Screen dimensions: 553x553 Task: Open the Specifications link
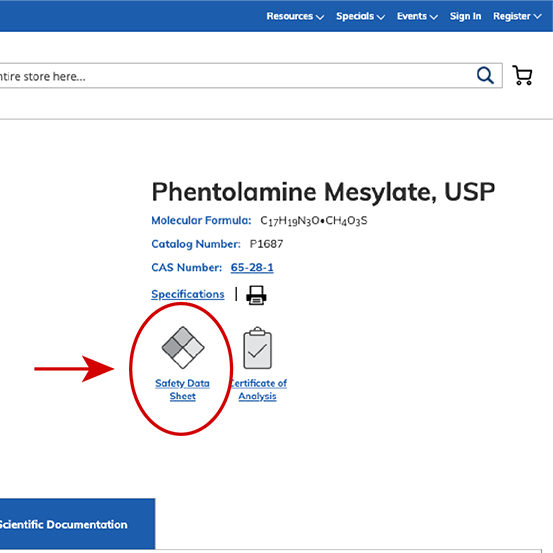188,294
